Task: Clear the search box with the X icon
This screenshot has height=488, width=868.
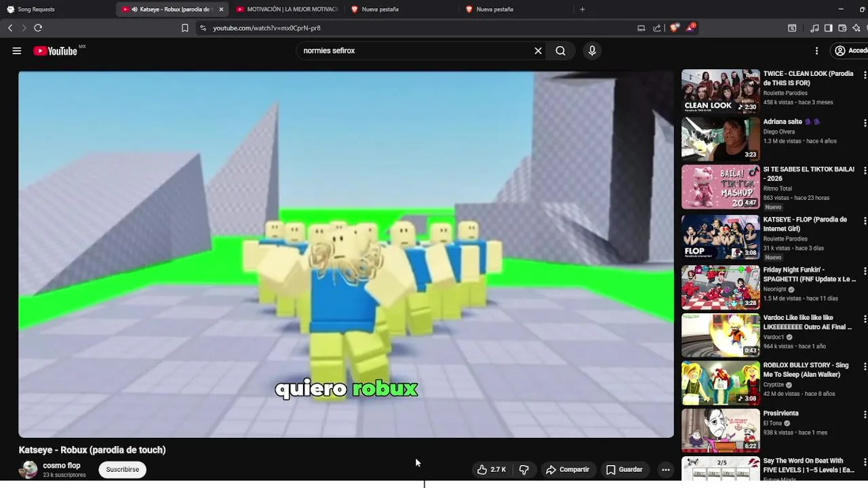Action: (x=538, y=51)
